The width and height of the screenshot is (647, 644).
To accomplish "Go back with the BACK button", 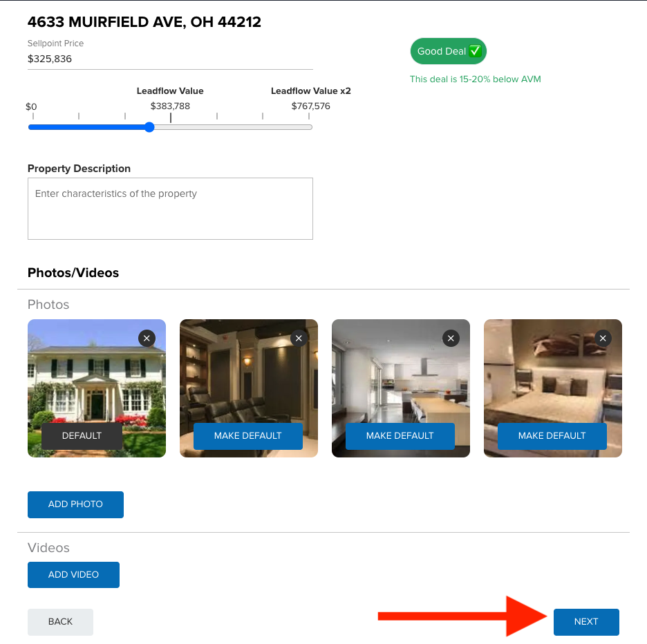I will click(60, 622).
